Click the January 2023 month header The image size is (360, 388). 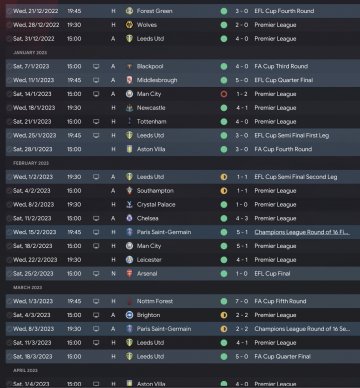click(x=30, y=53)
